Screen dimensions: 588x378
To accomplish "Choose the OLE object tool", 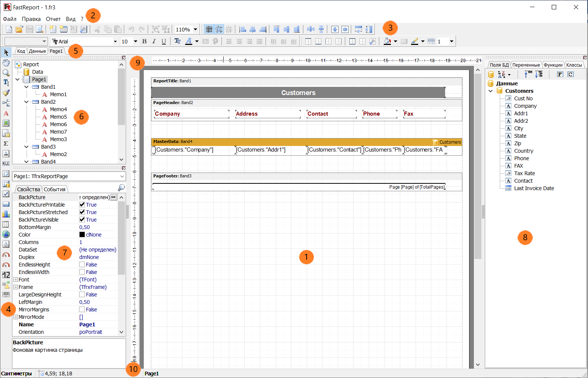I will 6,164.
